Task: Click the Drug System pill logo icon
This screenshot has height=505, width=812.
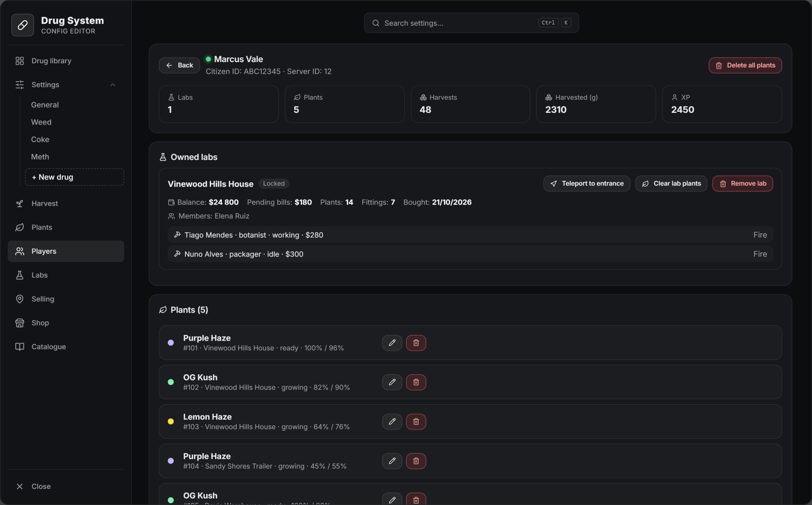Action: 23,25
